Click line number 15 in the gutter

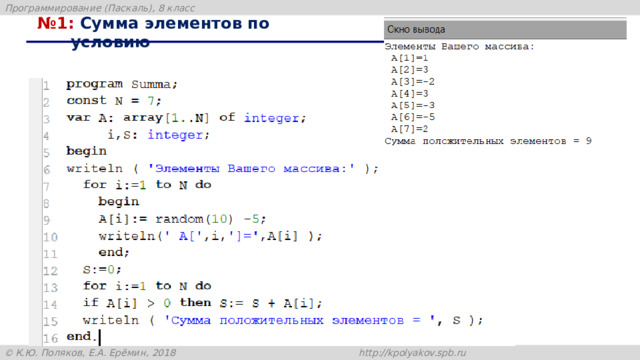tap(51, 321)
